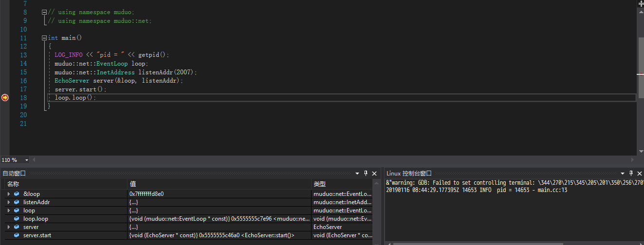Click the variable icon beside &loop
Viewport: 644px width, 245px height.
(17, 194)
